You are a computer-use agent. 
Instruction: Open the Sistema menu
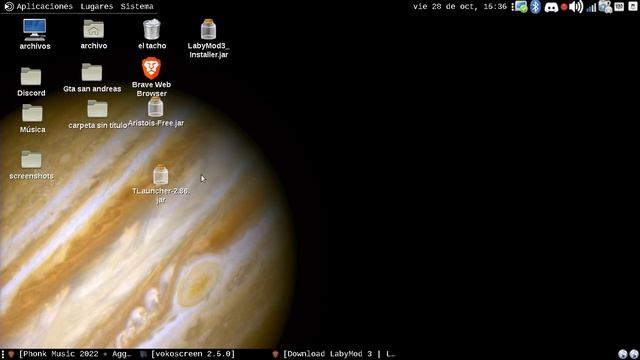137,7
